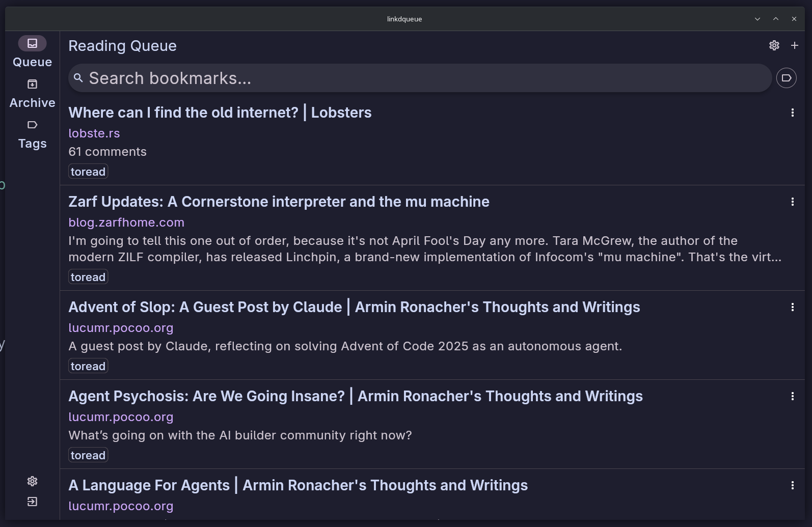Open menu for 'Where can I find the old internet' bookmark
The width and height of the screenshot is (812, 527).
[x=793, y=113]
